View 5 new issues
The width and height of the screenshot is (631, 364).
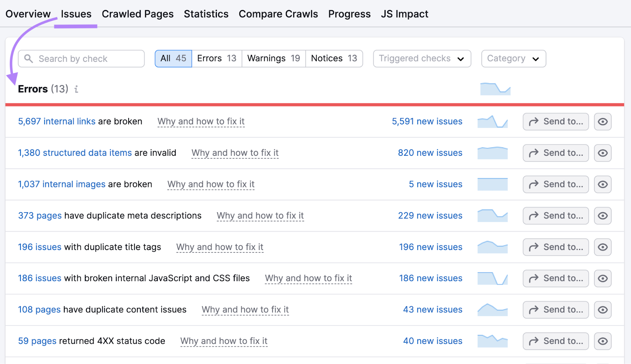(x=436, y=184)
